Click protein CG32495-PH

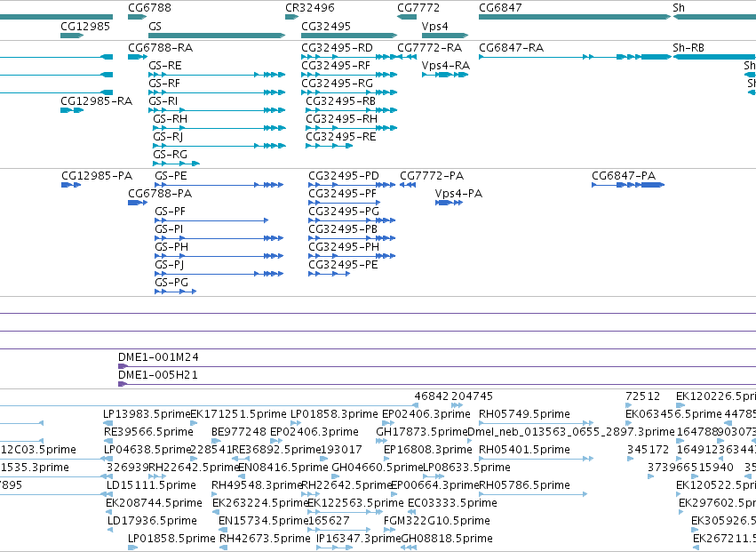(x=352, y=256)
